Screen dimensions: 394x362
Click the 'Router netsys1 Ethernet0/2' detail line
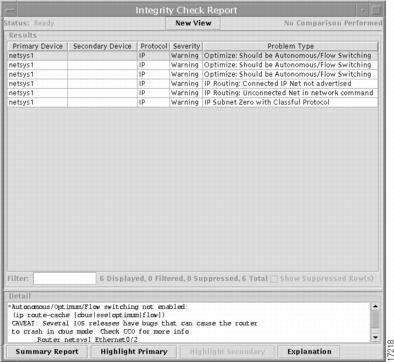pyautogui.click(x=87, y=340)
